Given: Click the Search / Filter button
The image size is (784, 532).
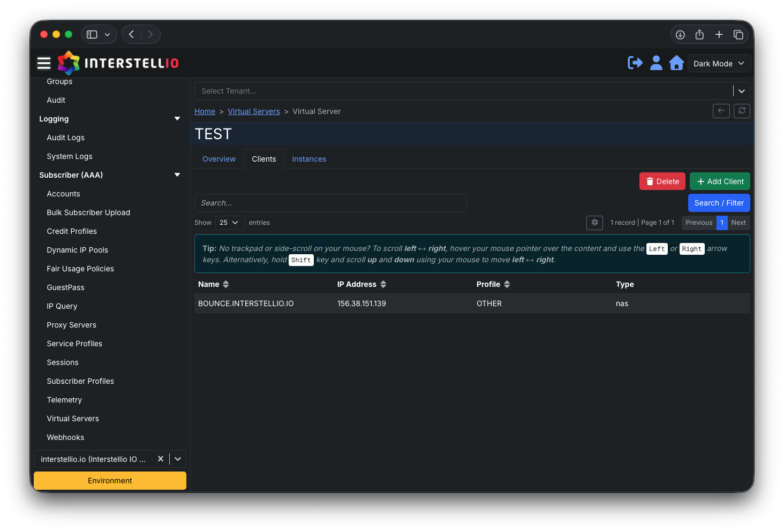Looking at the screenshot, I should (719, 203).
